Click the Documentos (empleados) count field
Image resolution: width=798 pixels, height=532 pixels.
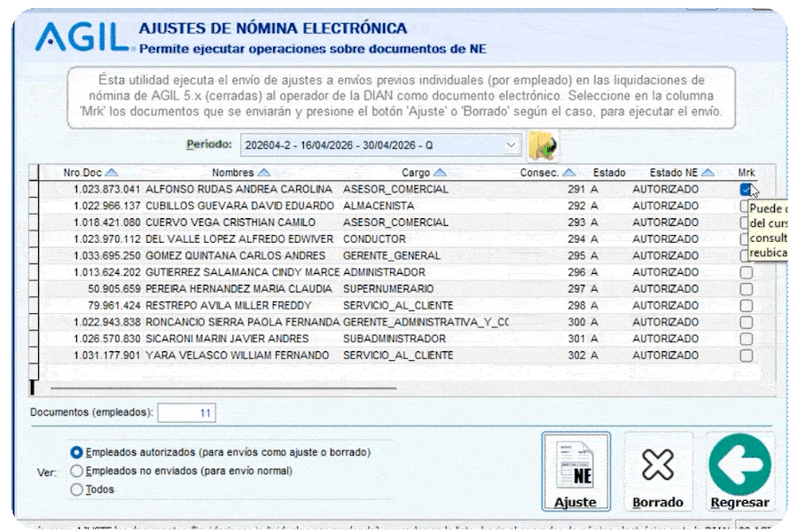(x=187, y=413)
